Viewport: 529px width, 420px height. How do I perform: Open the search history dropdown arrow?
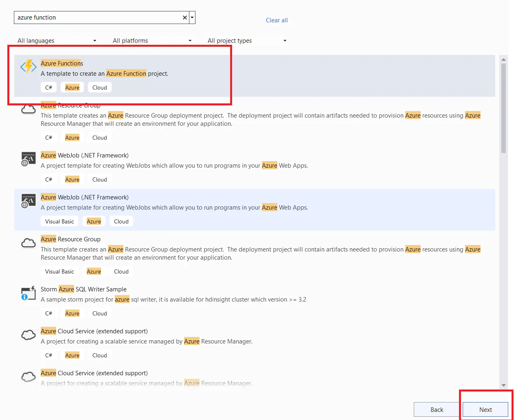(x=192, y=17)
